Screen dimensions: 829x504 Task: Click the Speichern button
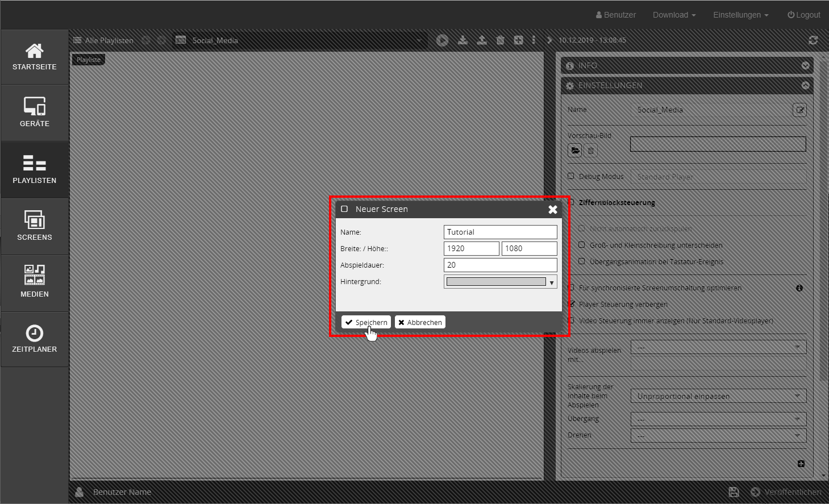[366, 322]
